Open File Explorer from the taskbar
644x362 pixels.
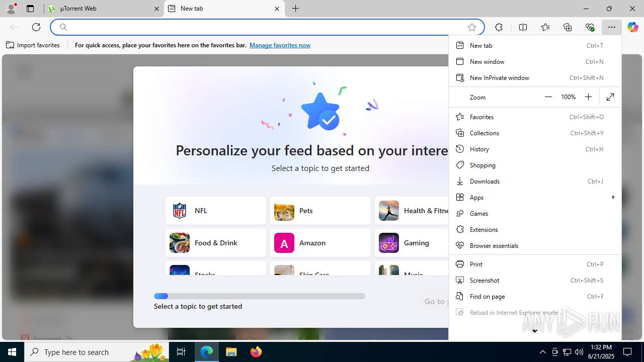[231, 352]
